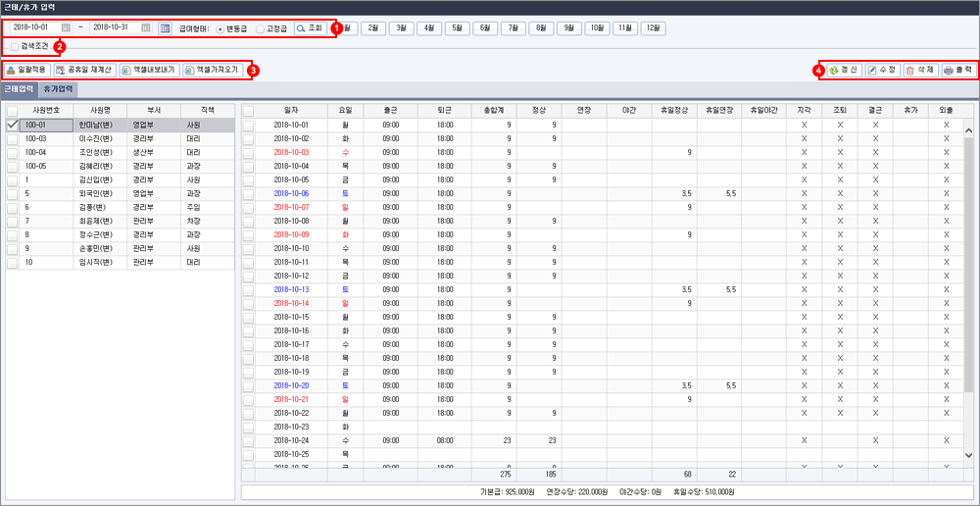The width and height of the screenshot is (980, 506).
Task: Click the 일괄적용 batch apply button
Action: click(x=26, y=70)
